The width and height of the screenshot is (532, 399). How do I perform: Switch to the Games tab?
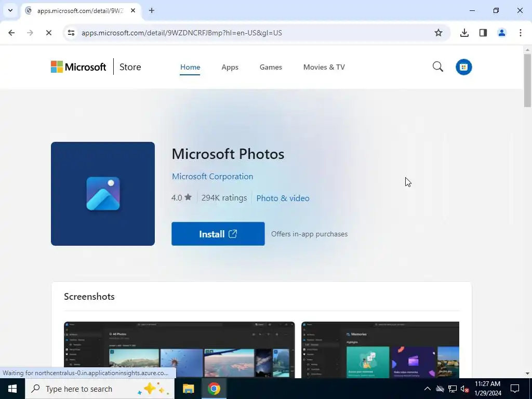point(270,67)
